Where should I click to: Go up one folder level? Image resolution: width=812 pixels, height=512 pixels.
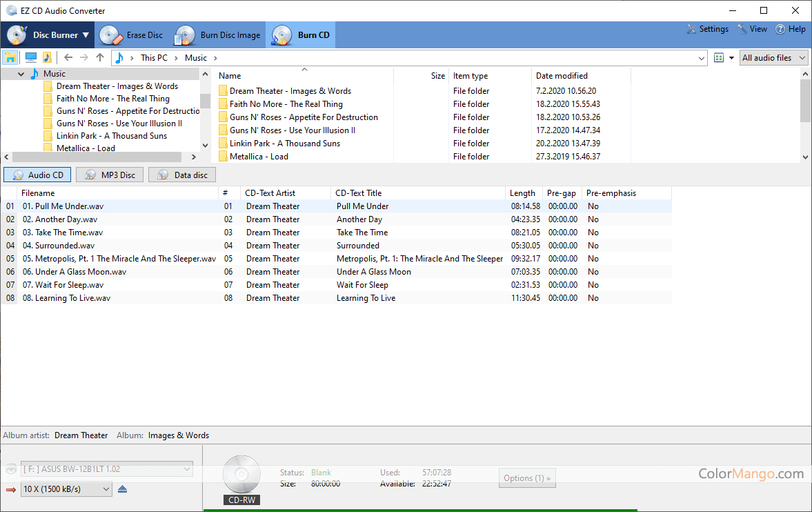(100, 57)
